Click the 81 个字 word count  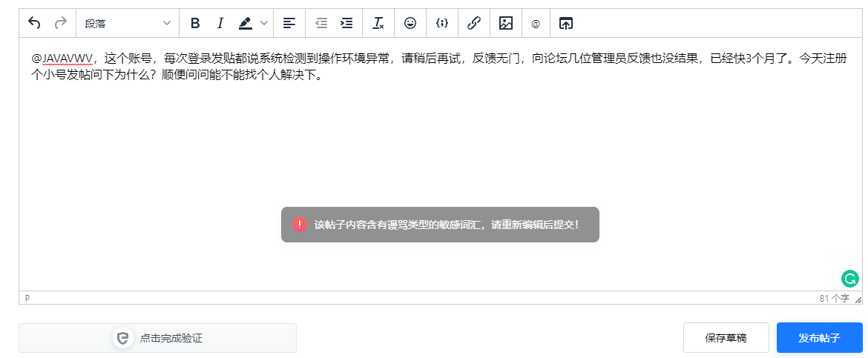pyautogui.click(x=835, y=298)
